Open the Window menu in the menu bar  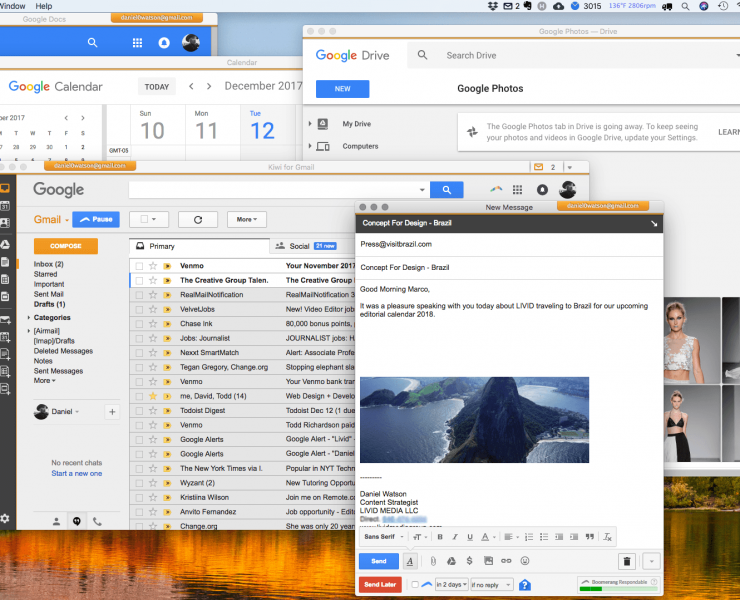(13, 6)
